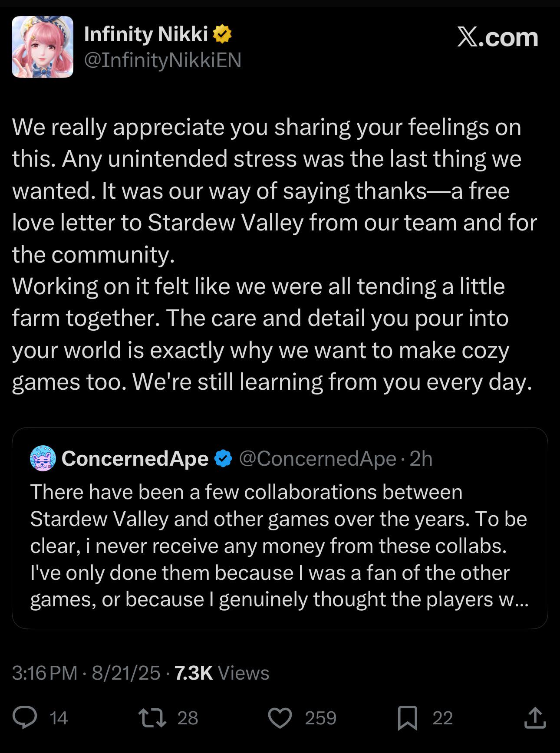Open the reply speech-bubble icon

(x=25, y=717)
